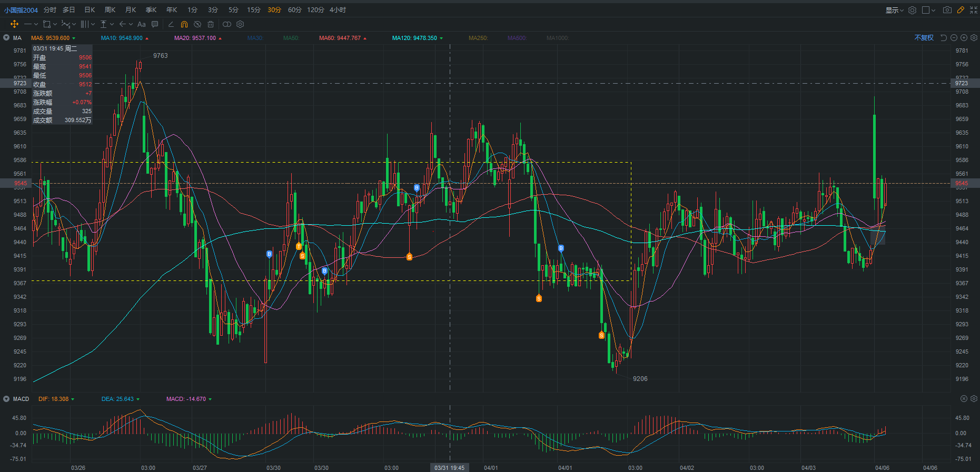Toggle the magnet snap tool
This screenshot has height=472, width=980.
(184, 24)
